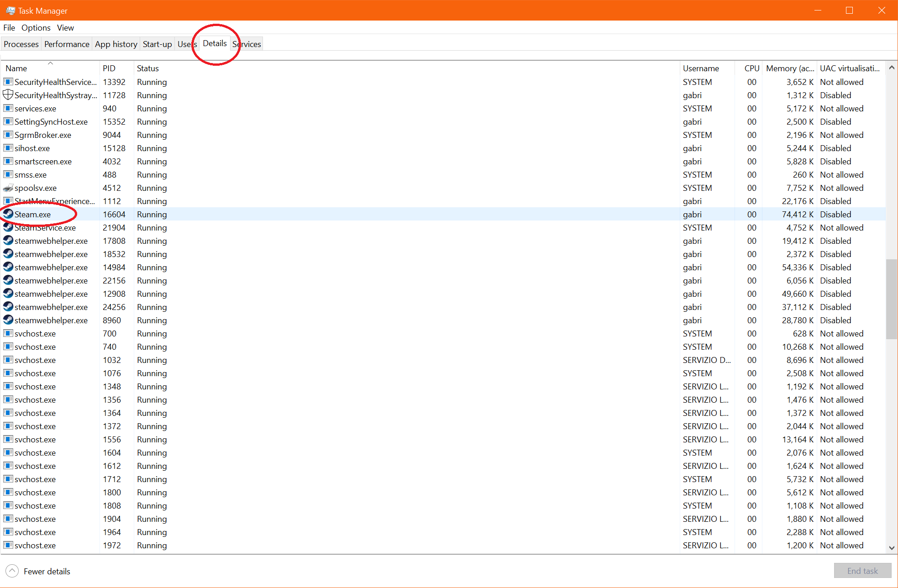Viewport: 898px width, 588px height.
Task: Collapse view with Fewer details arrow
Action: tap(12, 571)
